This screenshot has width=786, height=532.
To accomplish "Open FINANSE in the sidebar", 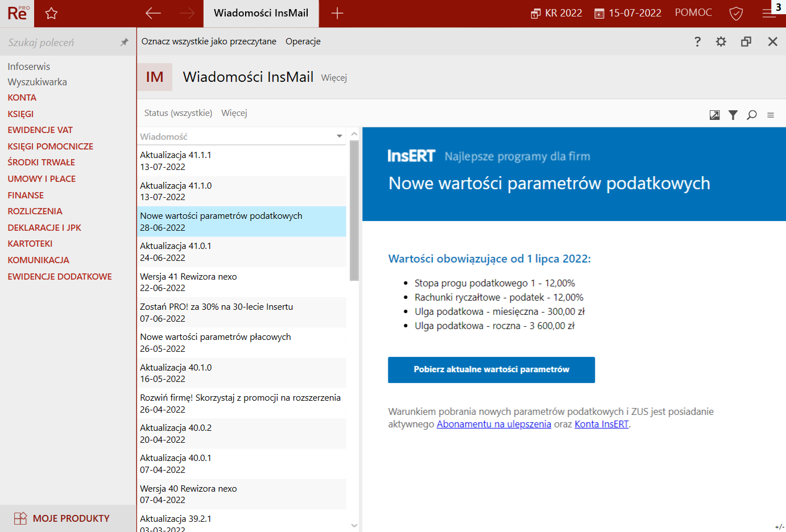I will pos(26,196).
